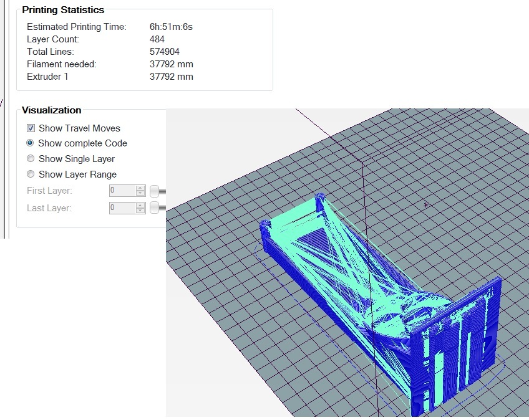The height and width of the screenshot is (420, 529).
Task: Click the Visualization group title
Action: [52, 110]
